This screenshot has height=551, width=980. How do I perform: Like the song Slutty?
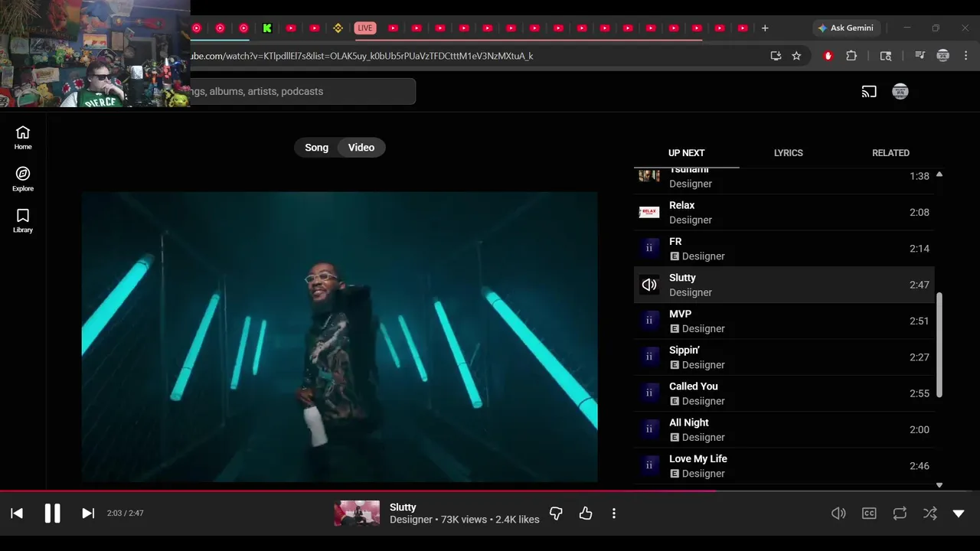(586, 514)
